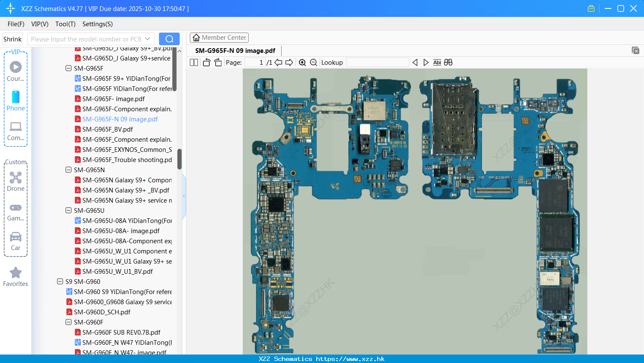This screenshot has width=644, height=363.
Task: Open the Car category
Action: [16, 241]
